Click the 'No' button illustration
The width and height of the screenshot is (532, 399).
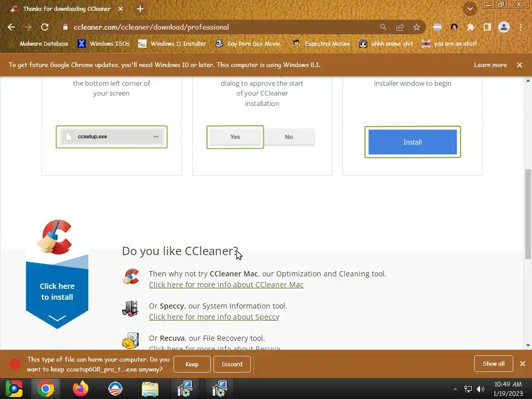(x=289, y=137)
